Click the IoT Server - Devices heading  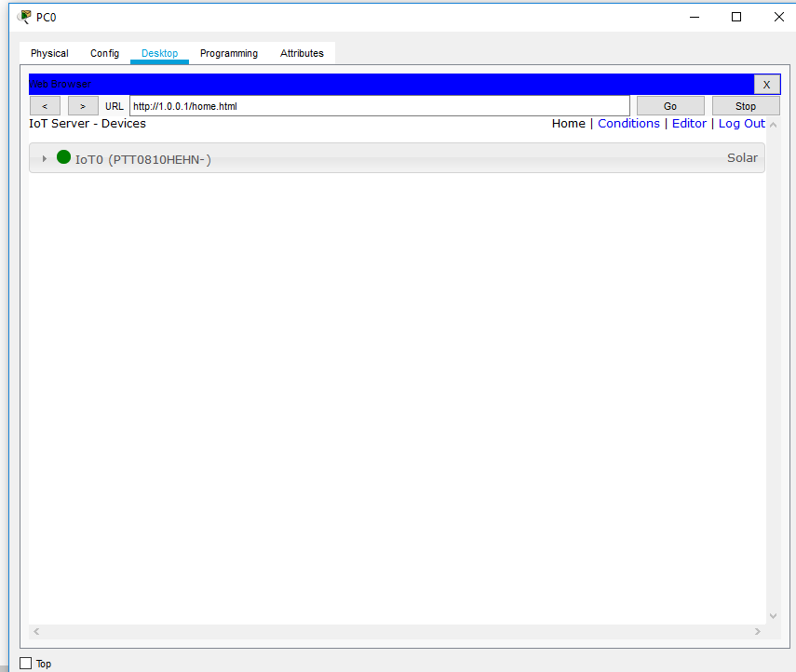click(88, 124)
